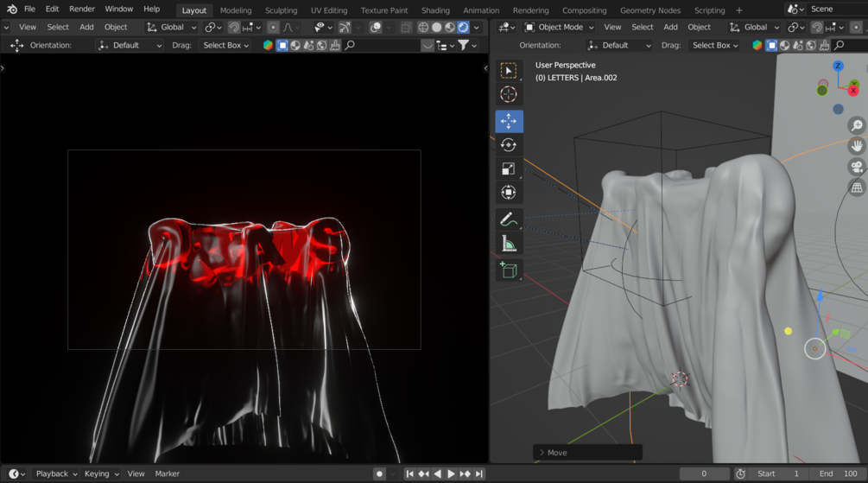The width and height of the screenshot is (868, 483).
Task: Switch left viewport to rendered shading
Action: point(463,27)
